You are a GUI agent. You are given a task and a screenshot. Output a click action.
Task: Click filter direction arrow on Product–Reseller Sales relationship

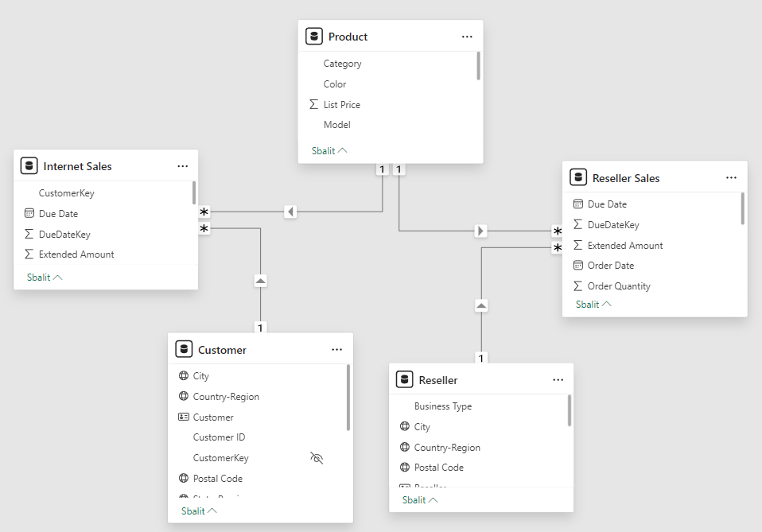480,231
